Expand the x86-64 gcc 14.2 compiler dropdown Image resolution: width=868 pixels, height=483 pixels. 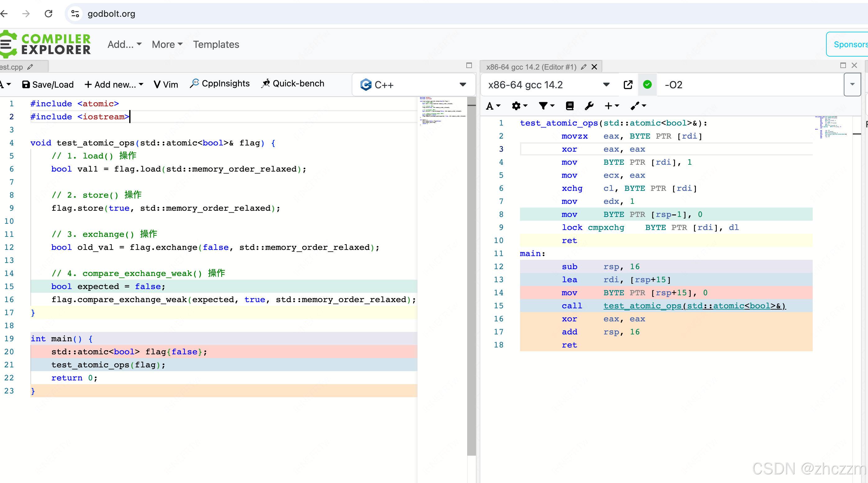pos(606,85)
